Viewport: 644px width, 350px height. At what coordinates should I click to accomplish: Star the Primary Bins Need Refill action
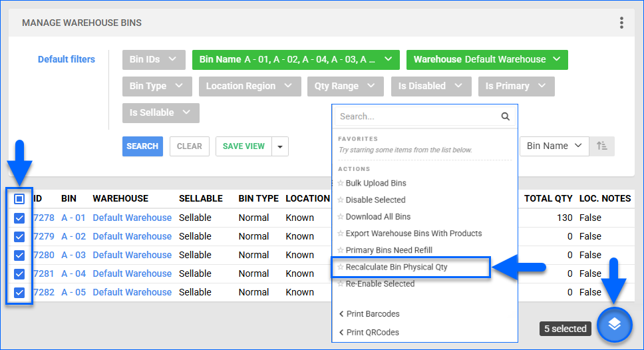(x=341, y=250)
